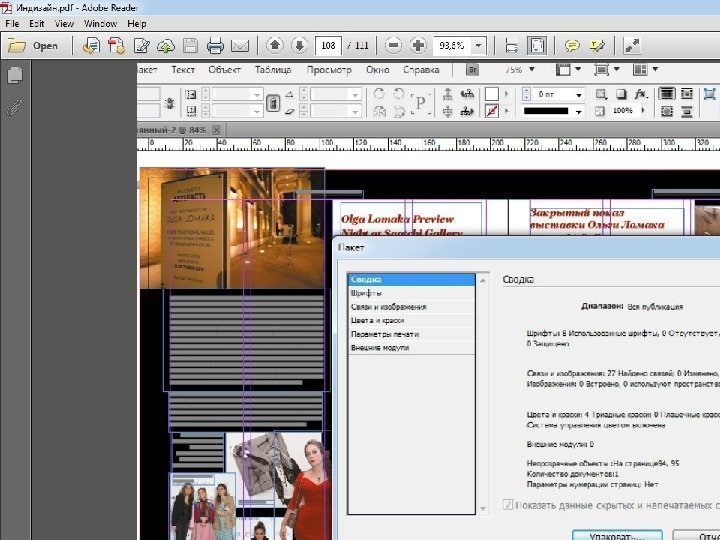The image size is (720, 540).
Task: Click the white fill color swatch
Action: click(x=492, y=93)
